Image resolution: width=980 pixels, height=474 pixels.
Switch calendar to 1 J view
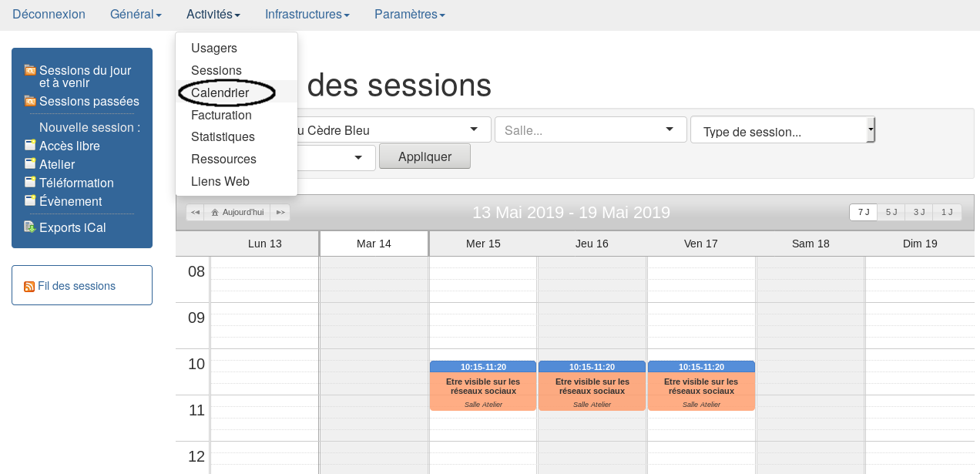click(x=947, y=212)
